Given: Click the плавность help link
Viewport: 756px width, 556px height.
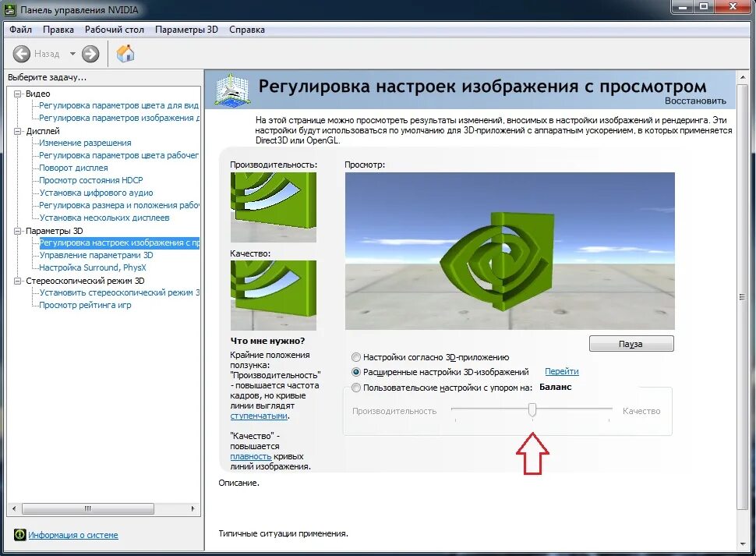Looking at the screenshot, I should (251, 456).
